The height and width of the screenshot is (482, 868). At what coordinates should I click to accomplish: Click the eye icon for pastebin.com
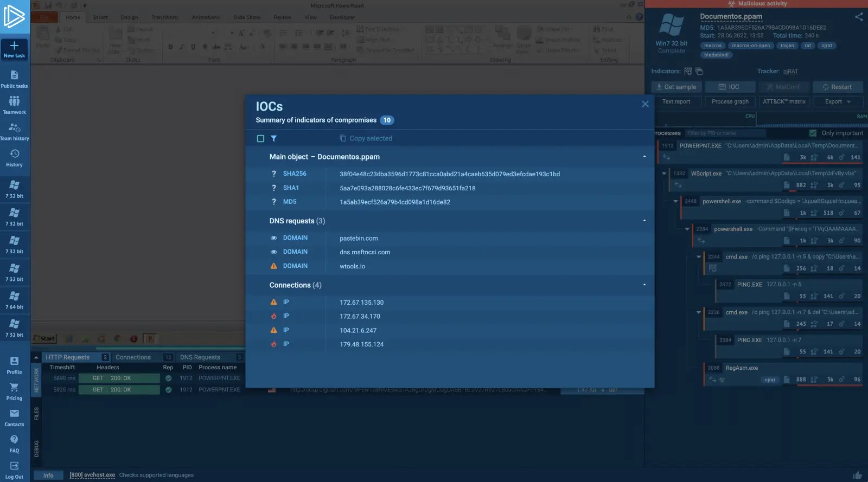273,238
